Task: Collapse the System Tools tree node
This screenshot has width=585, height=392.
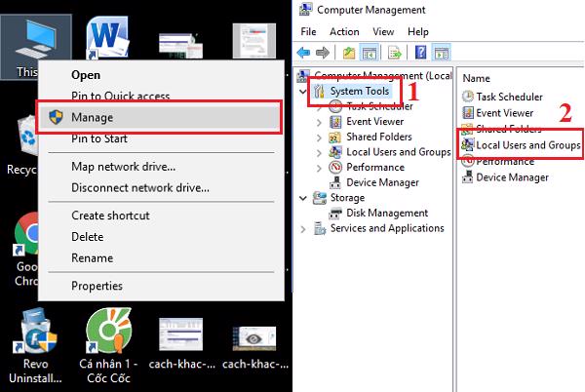Action: tap(303, 91)
